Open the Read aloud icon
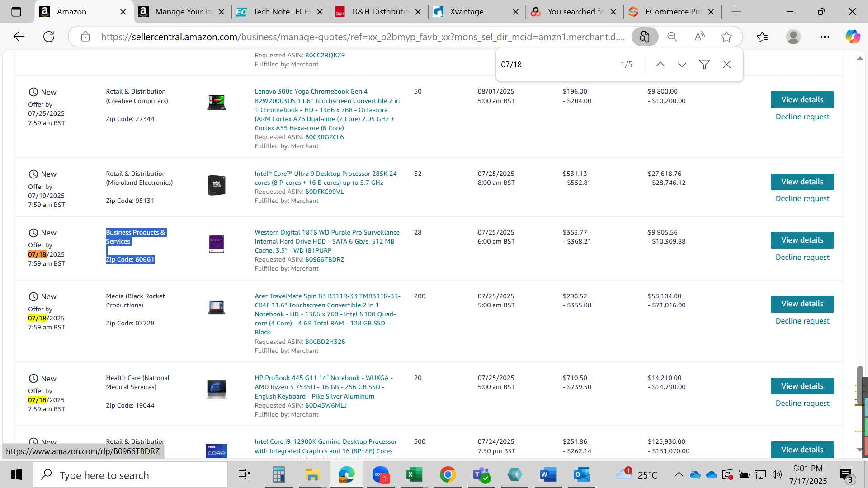The image size is (868, 488). pyautogui.click(x=699, y=37)
